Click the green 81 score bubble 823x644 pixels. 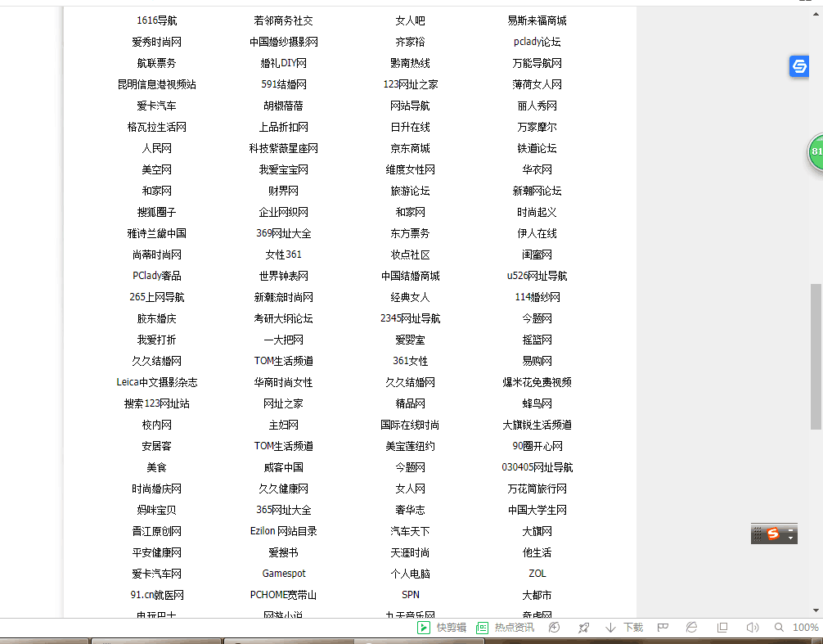[x=816, y=151]
